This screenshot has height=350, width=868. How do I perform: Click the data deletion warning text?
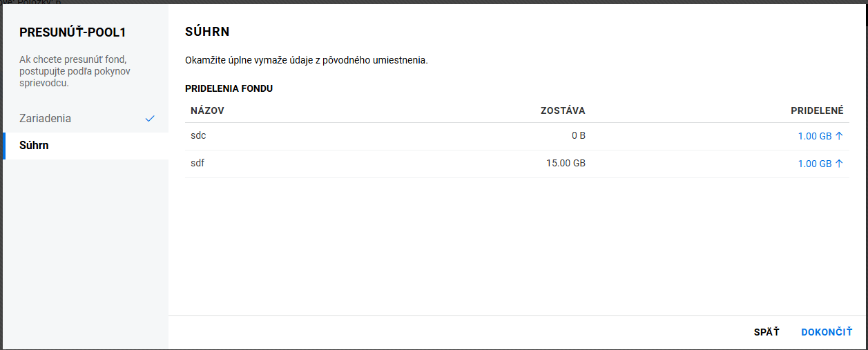(x=306, y=60)
